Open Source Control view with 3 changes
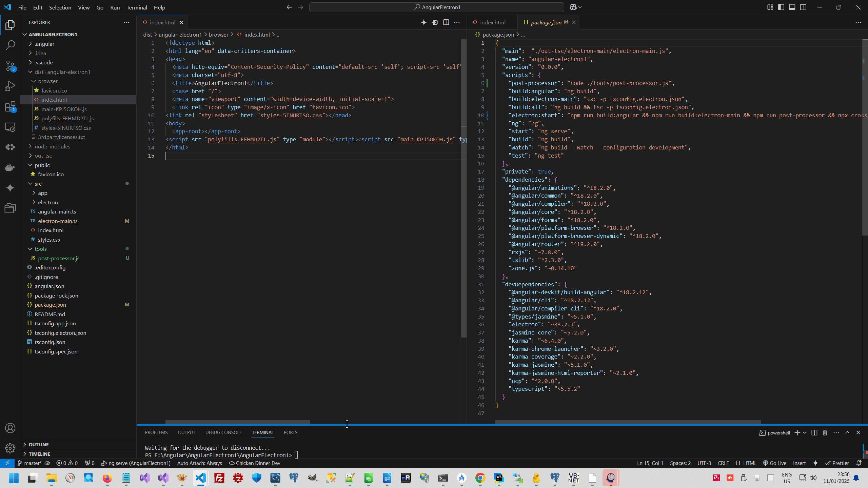 point(10,66)
